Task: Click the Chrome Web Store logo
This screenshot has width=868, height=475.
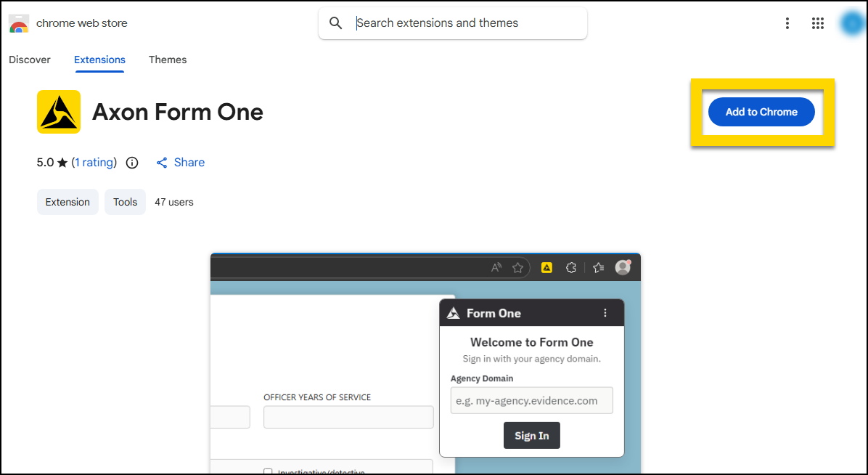Action: coord(19,23)
